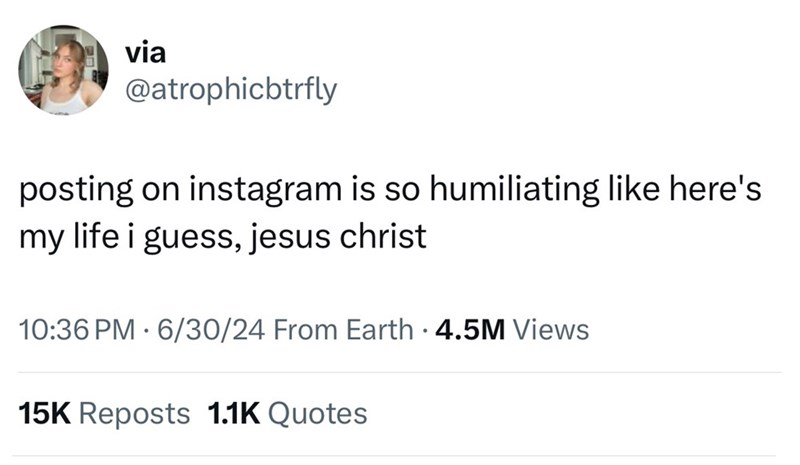Show the "Quotes" list
The image size is (800, 465).
click(318, 412)
